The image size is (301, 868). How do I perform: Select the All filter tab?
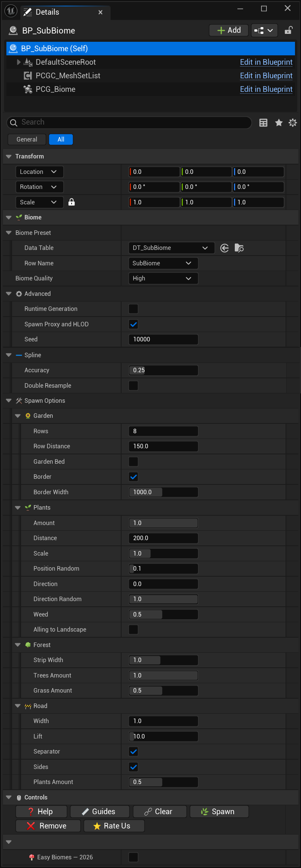pyautogui.click(x=61, y=139)
